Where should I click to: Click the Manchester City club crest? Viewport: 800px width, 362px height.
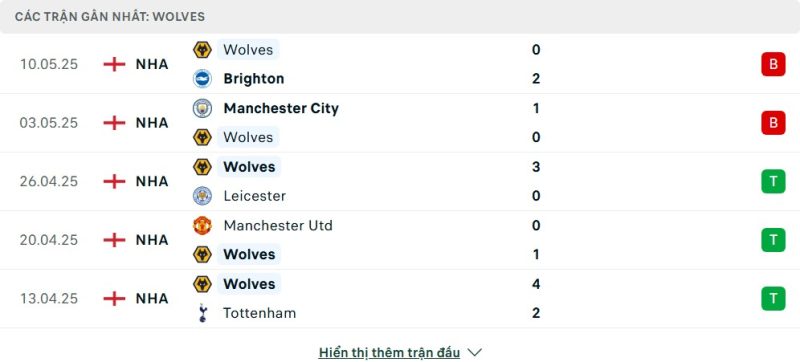[x=203, y=108]
